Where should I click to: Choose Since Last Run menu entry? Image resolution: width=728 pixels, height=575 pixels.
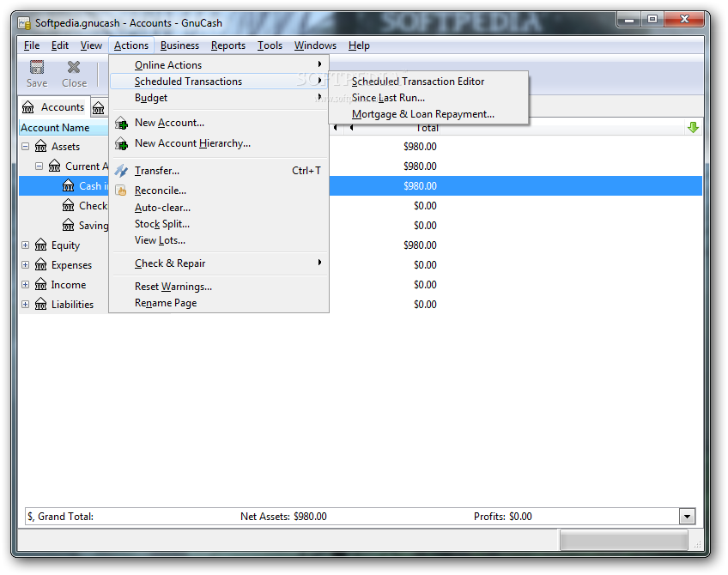428,98
